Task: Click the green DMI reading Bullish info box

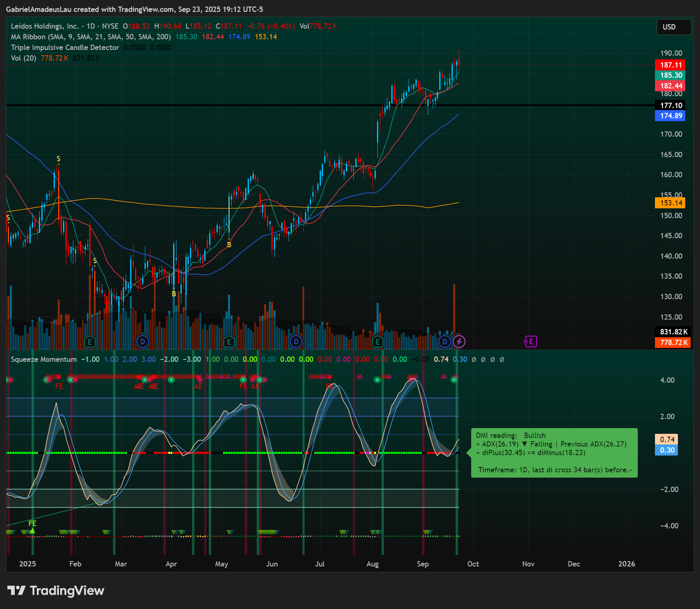Action: coord(554,453)
